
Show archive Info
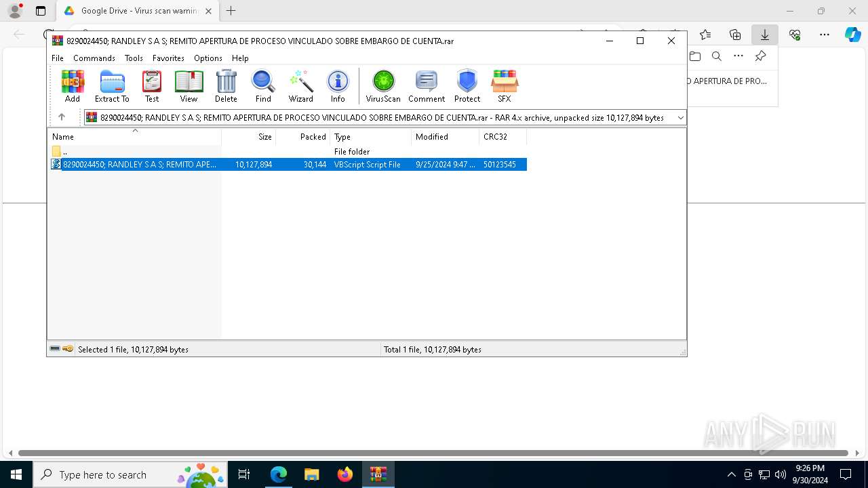pyautogui.click(x=338, y=86)
